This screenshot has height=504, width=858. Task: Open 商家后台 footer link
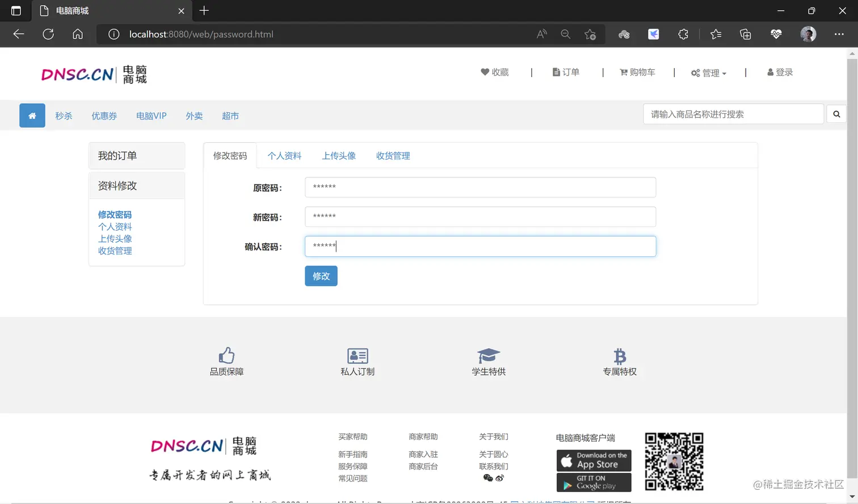(x=423, y=466)
